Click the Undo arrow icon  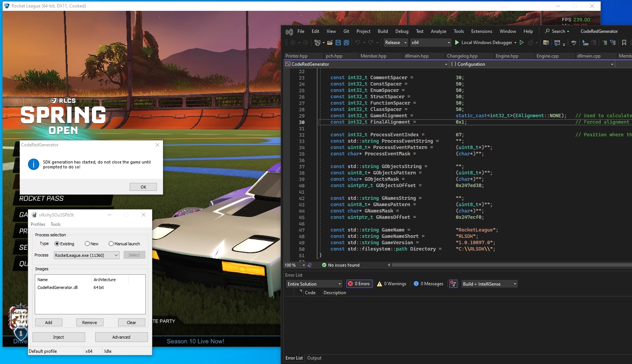[x=358, y=43]
